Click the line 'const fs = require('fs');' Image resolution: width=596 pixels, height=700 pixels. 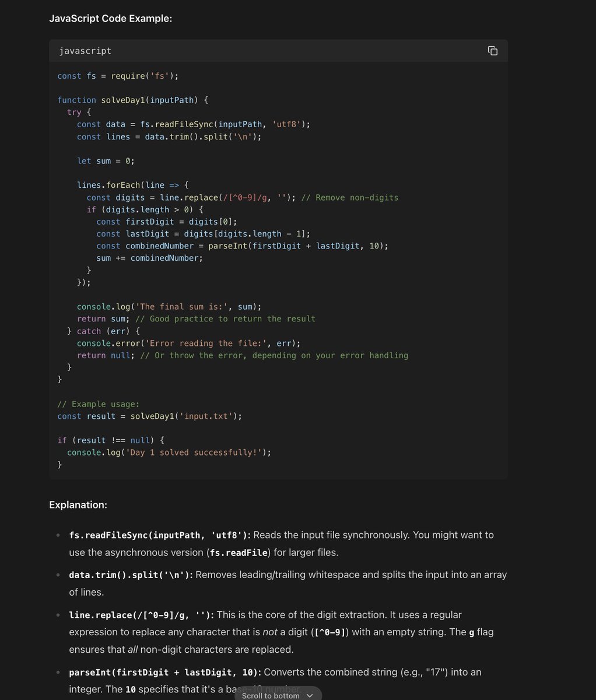click(118, 76)
